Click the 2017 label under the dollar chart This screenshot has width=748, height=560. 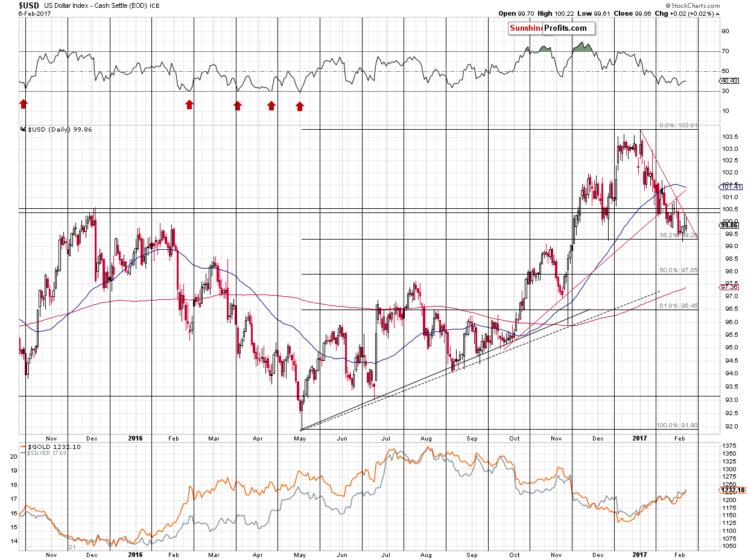(x=639, y=437)
